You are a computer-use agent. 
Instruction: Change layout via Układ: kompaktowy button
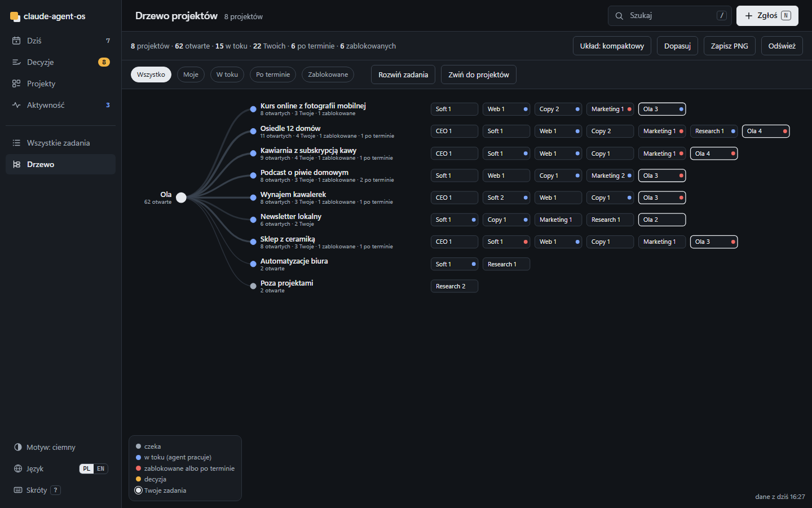(x=612, y=46)
